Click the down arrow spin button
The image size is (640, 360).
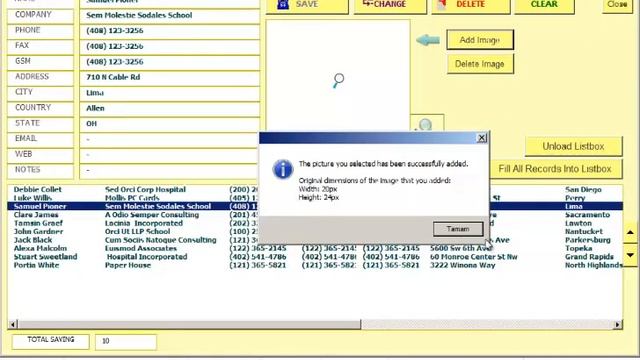(631, 256)
